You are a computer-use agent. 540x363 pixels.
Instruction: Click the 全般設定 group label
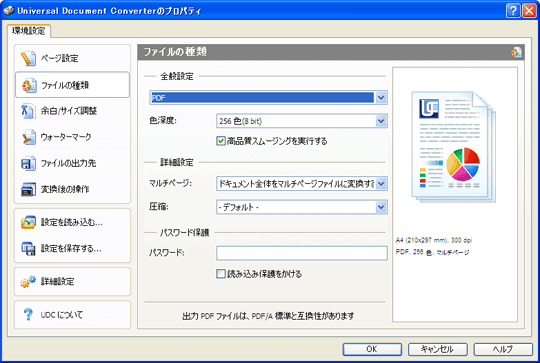(x=177, y=76)
